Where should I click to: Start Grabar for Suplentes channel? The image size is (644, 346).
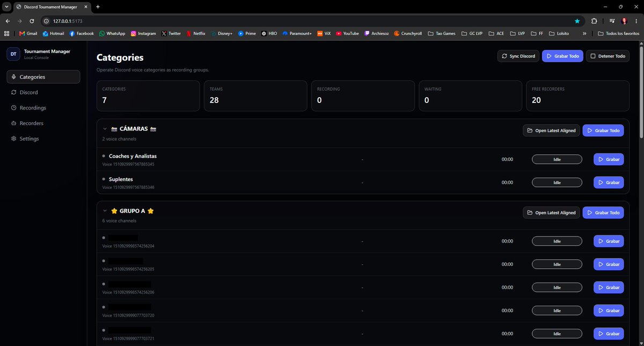[x=609, y=182]
